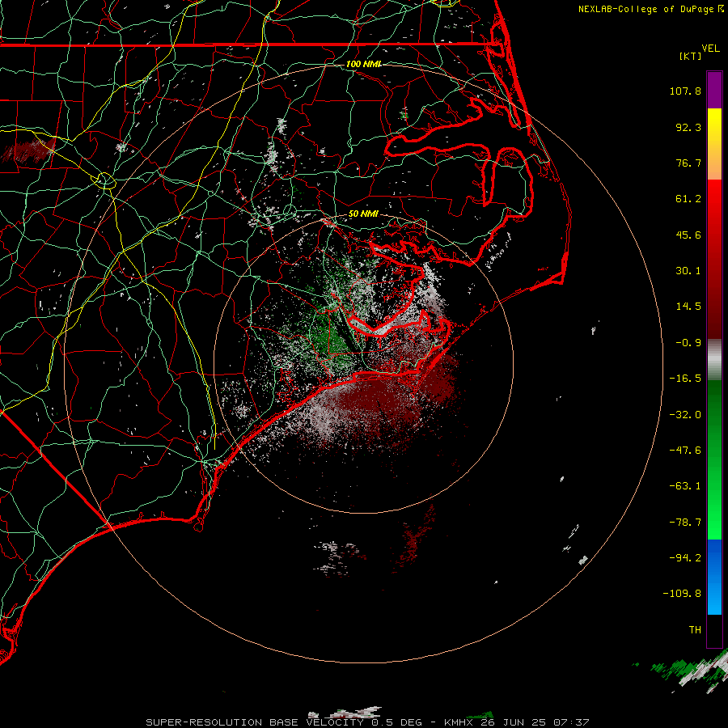Click the Super-Resolution Base Velocity caption
This screenshot has width=728, height=728.
pyautogui.click(x=367, y=722)
